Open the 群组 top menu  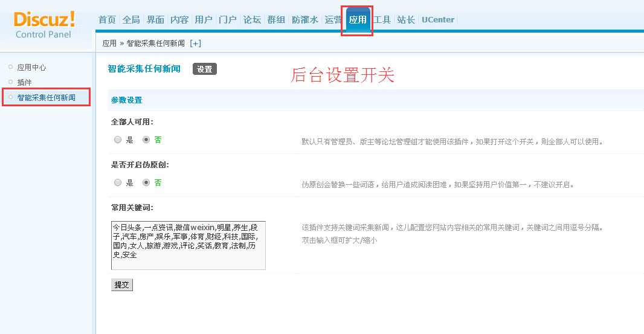click(x=276, y=20)
